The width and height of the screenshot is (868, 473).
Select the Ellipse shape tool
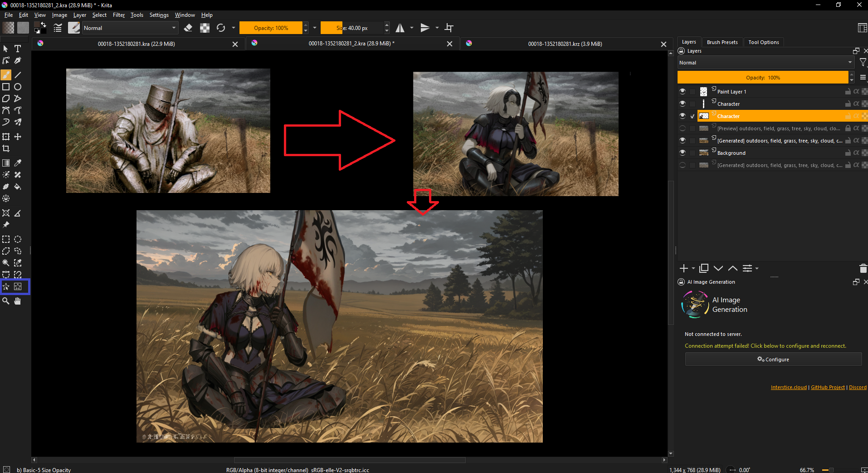[x=18, y=87]
